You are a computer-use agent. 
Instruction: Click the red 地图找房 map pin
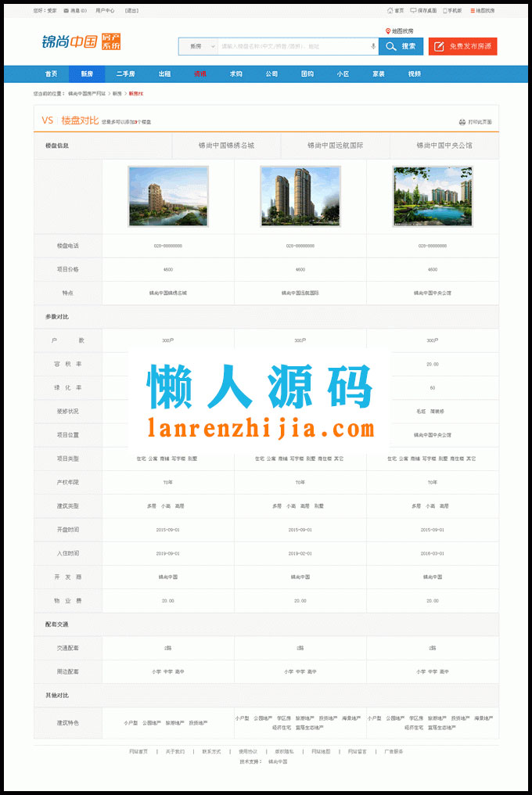pyautogui.click(x=388, y=31)
